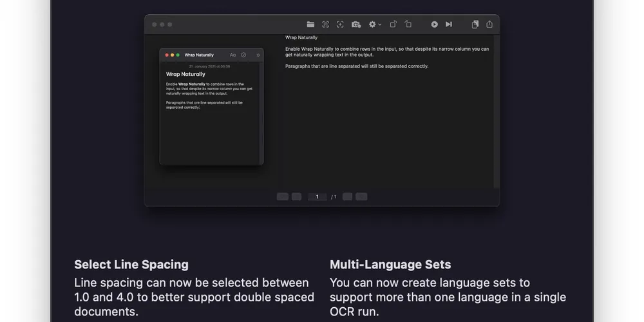Click the skip to next step button
Viewport: 644px width, 322px height.
coord(449,24)
